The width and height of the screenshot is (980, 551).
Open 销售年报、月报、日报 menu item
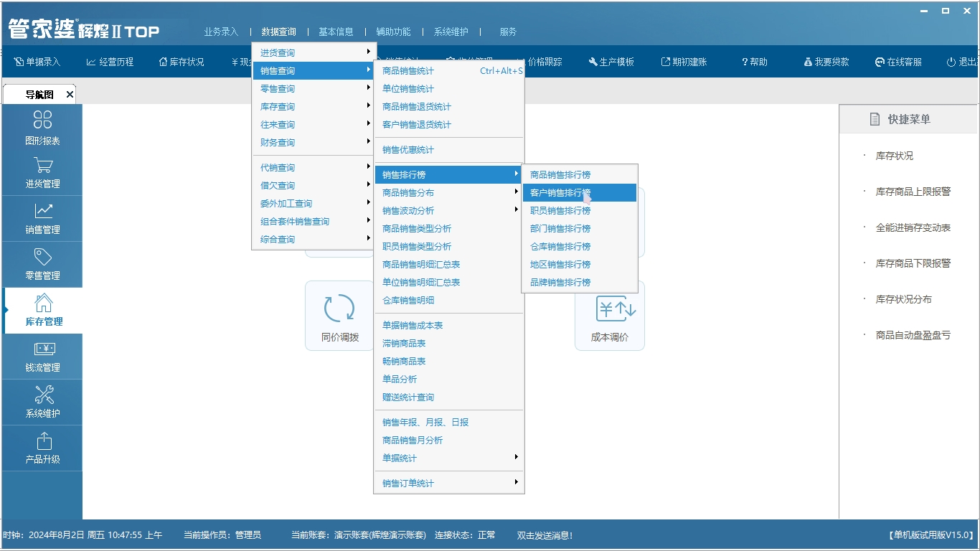[x=449, y=423]
